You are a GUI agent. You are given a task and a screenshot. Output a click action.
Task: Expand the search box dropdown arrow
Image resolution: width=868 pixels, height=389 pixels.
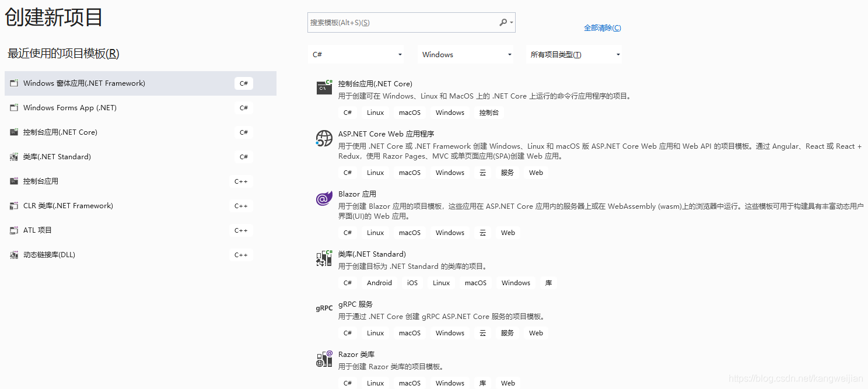512,23
